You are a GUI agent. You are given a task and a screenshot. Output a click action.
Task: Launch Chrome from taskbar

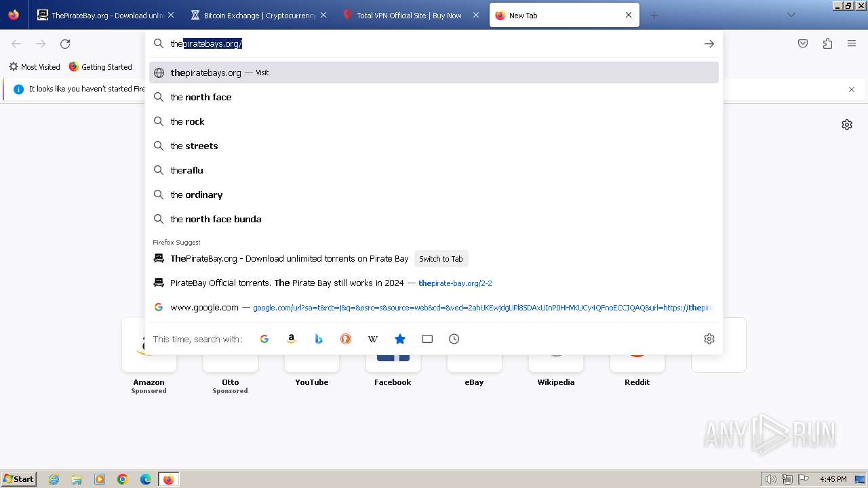tap(123, 479)
